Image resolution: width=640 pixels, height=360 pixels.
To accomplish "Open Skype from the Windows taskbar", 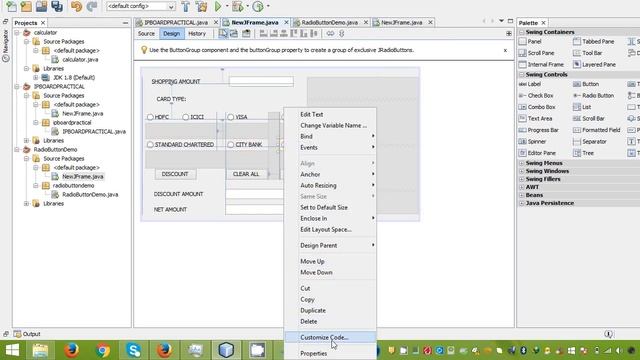I will [x=133, y=350].
